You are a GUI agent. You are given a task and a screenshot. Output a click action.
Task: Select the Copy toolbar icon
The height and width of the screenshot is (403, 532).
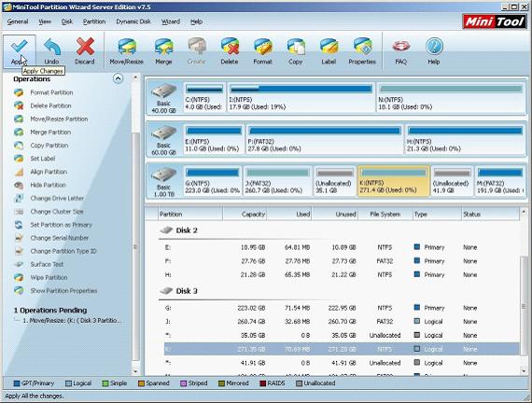pyautogui.click(x=296, y=51)
